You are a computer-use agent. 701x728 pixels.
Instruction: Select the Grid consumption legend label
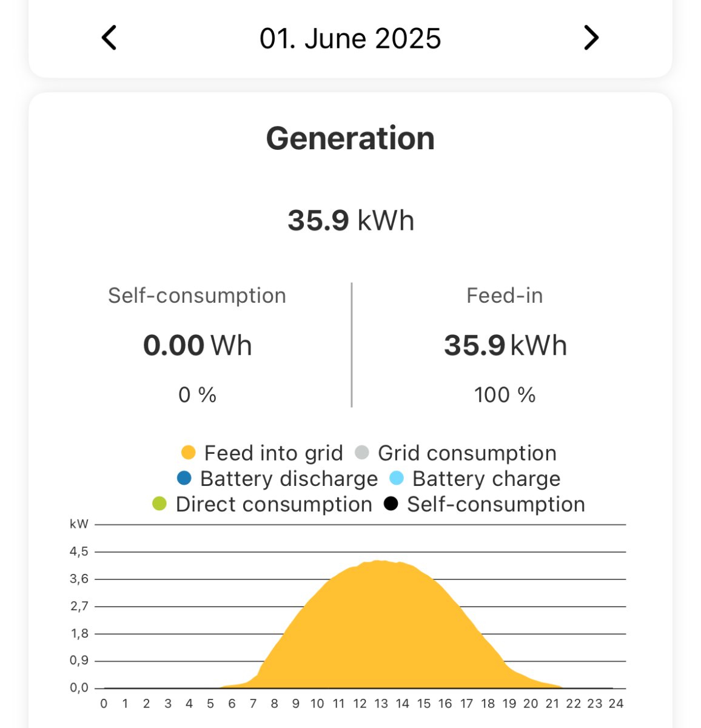pyautogui.click(x=467, y=453)
